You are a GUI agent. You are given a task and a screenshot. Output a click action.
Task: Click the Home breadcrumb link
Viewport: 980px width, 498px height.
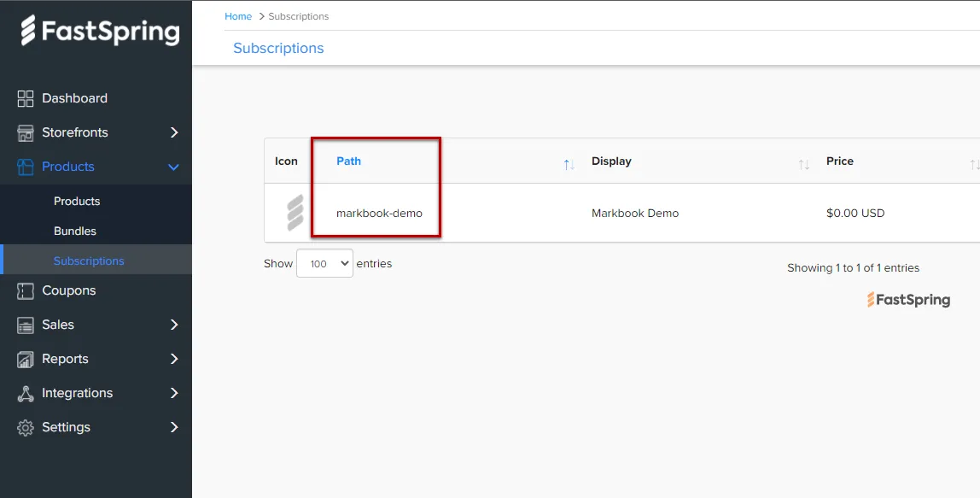click(x=238, y=16)
